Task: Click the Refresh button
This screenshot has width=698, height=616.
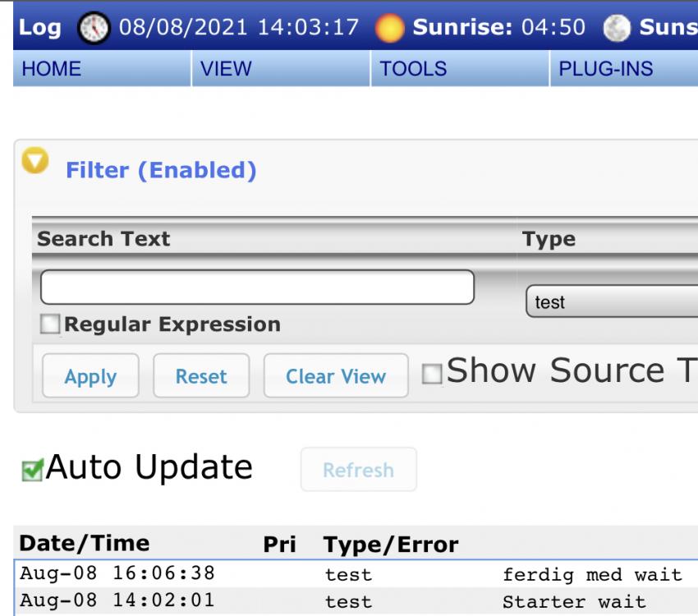Action: pos(358,470)
